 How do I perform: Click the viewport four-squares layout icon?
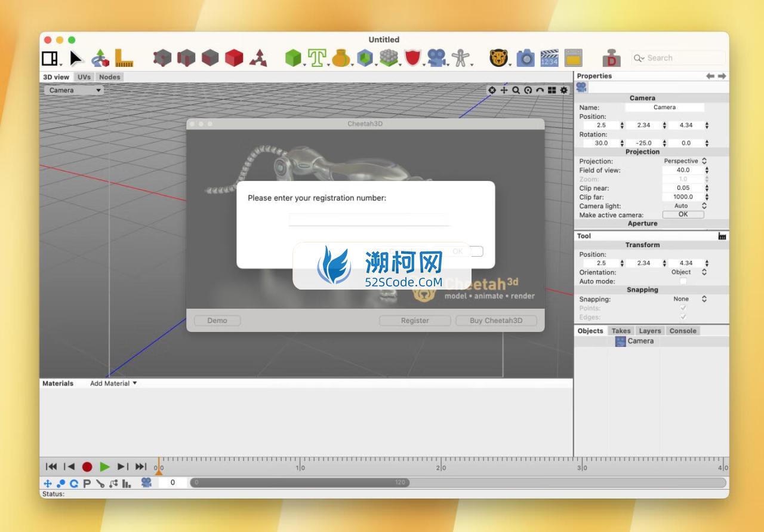coord(552,90)
